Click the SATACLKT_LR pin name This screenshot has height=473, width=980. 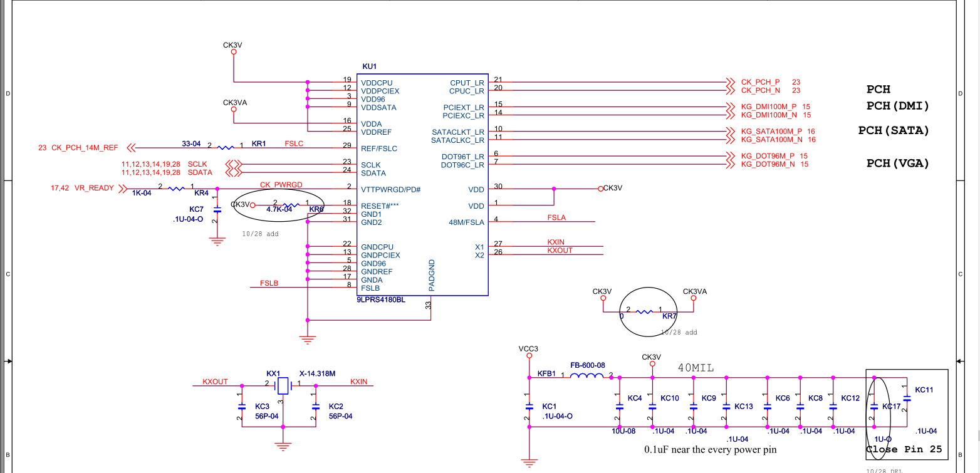(x=458, y=132)
